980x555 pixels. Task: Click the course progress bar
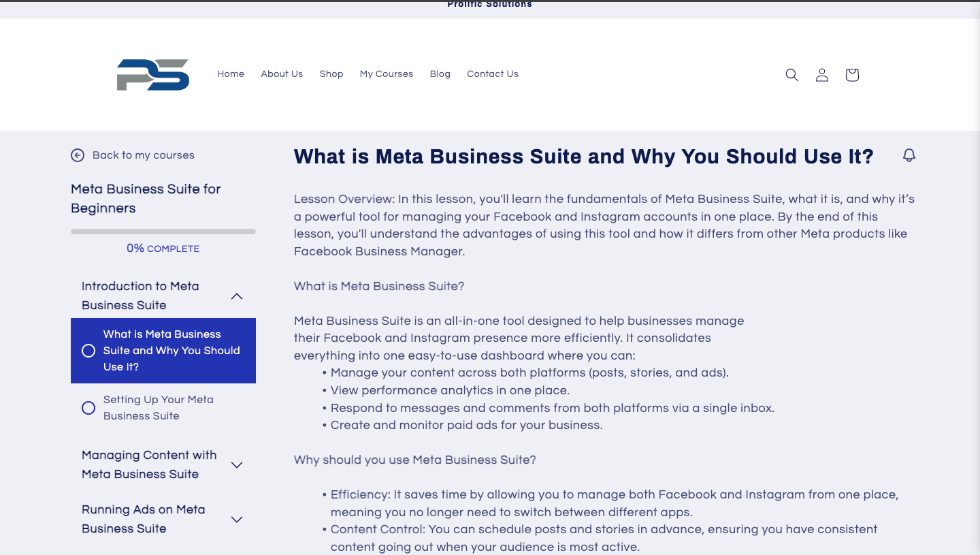[x=163, y=232]
